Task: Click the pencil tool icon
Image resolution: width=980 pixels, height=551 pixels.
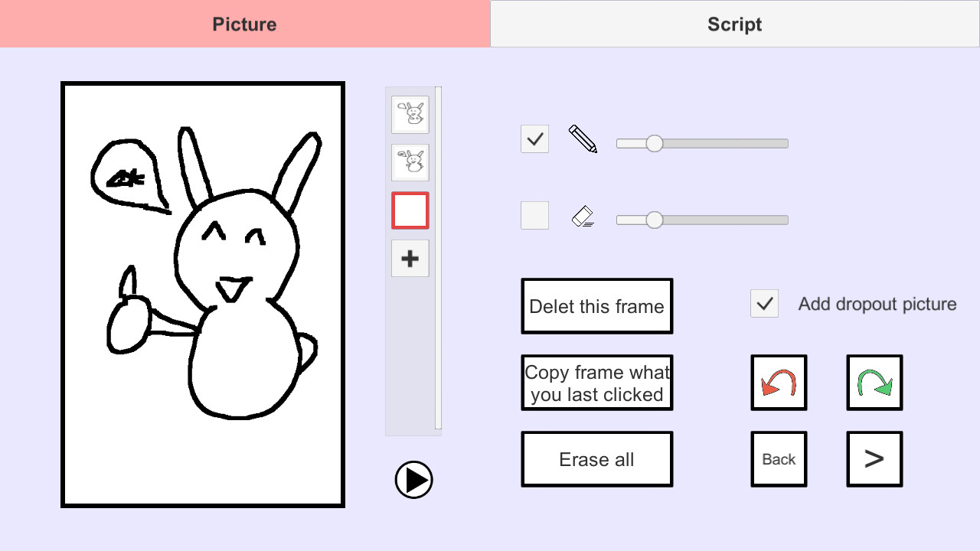Action: pos(583,139)
